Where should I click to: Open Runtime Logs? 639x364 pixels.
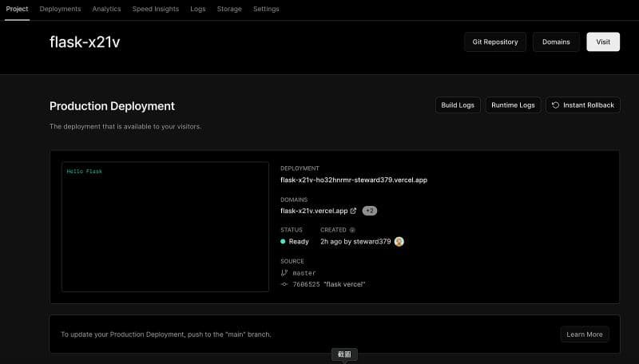pos(513,105)
